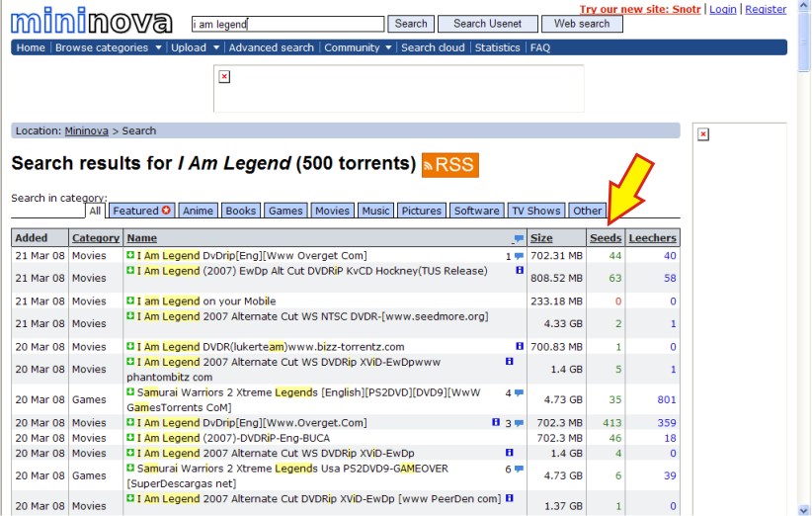This screenshot has height=516, width=812.
Task: Click the download icon for I Am Legend (2007)-DVDRiP-Eng-BUCA
Action: pos(130,437)
